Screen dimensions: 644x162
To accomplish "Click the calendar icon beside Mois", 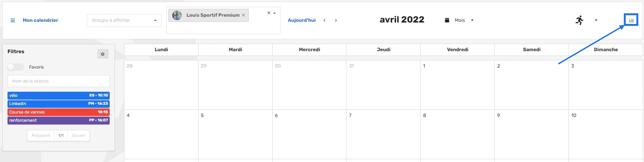I will click(447, 20).
